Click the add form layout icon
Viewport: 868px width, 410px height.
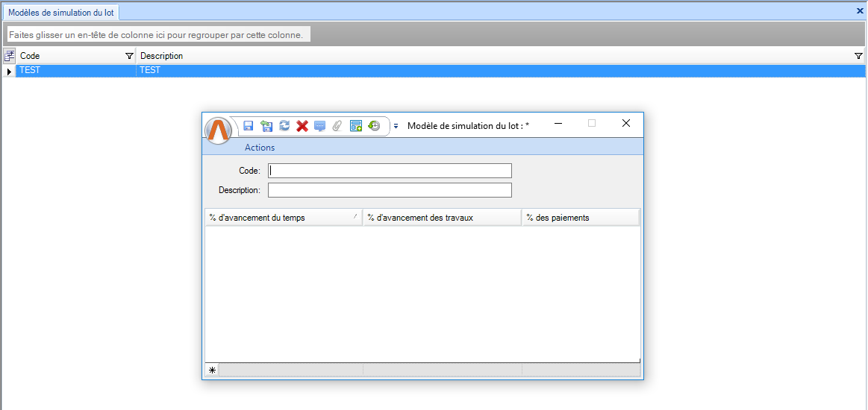click(356, 126)
